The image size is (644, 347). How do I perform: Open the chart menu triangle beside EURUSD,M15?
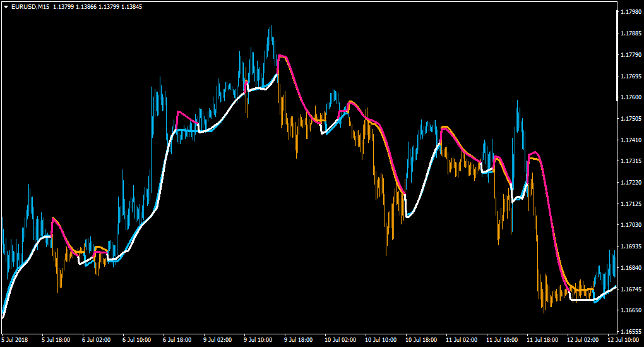pos(6,7)
